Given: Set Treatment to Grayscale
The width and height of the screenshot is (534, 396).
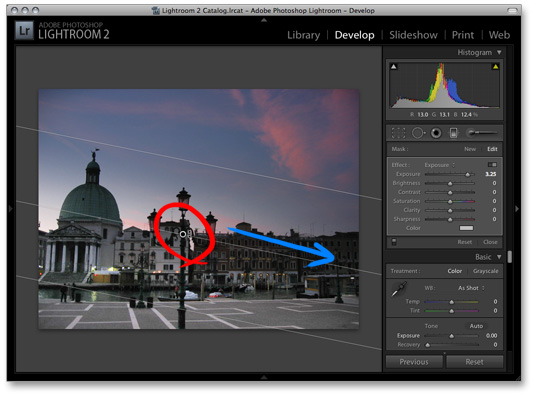Looking at the screenshot, I should click(485, 271).
